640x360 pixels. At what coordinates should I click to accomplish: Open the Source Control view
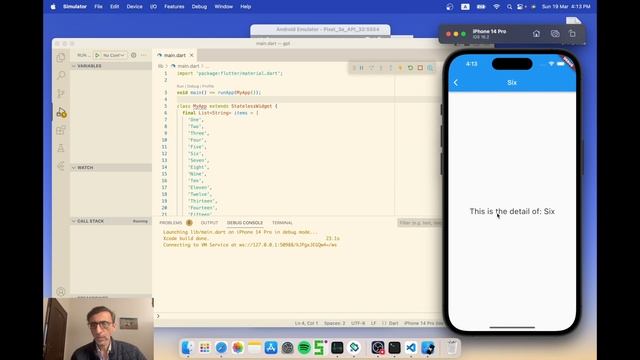coord(61,93)
